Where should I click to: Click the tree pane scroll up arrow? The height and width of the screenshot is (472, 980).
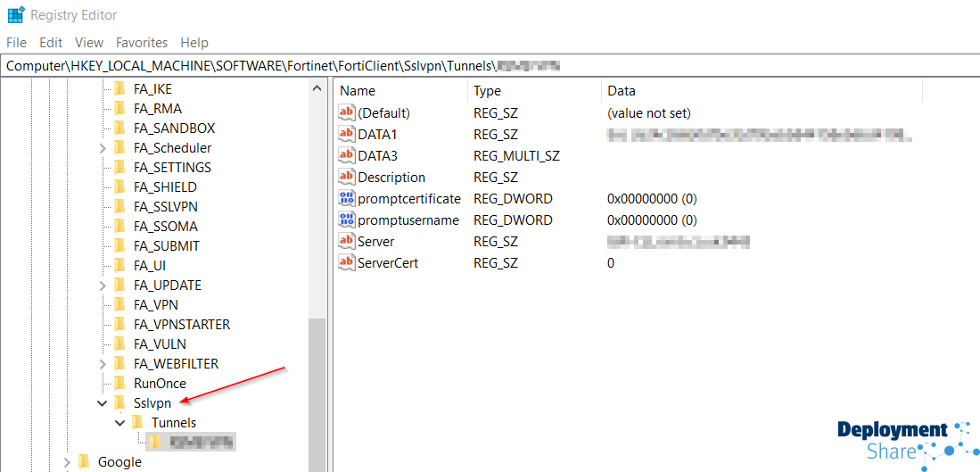pyautogui.click(x=317, y=88)
